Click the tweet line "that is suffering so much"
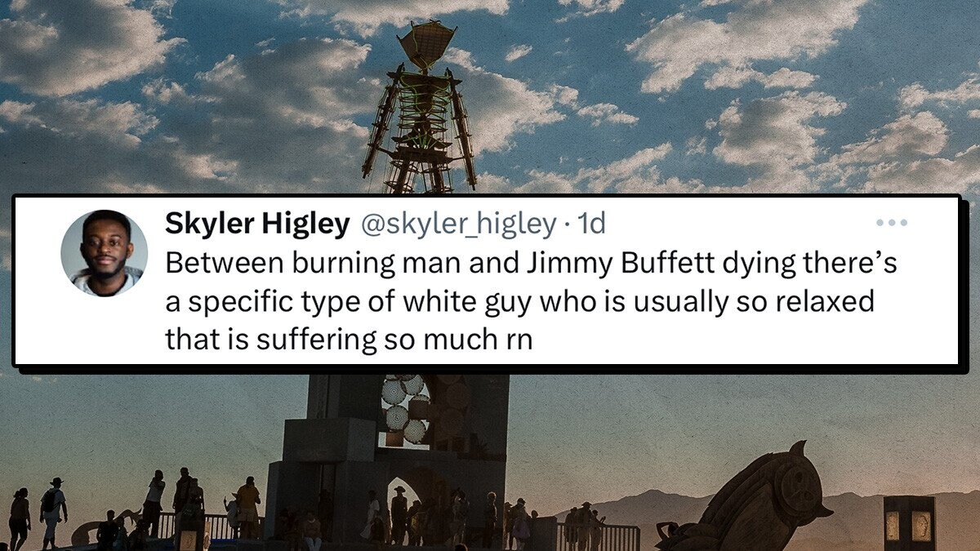The image size is (980, 551). pyautogui.click(x=329, y=340)
